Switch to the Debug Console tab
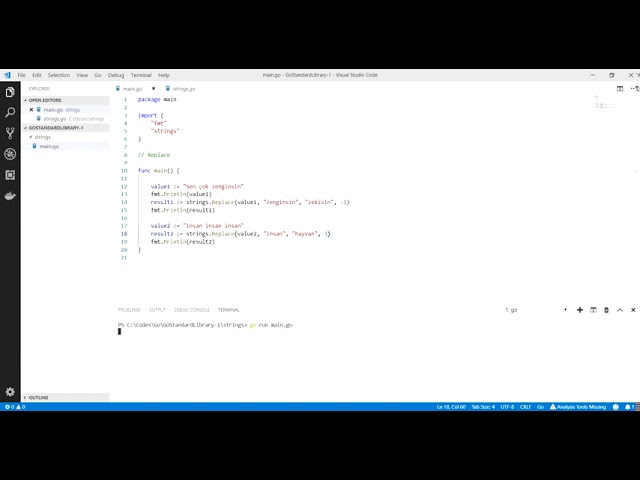This screenshot has height=480, width=640. pos(192,310)
